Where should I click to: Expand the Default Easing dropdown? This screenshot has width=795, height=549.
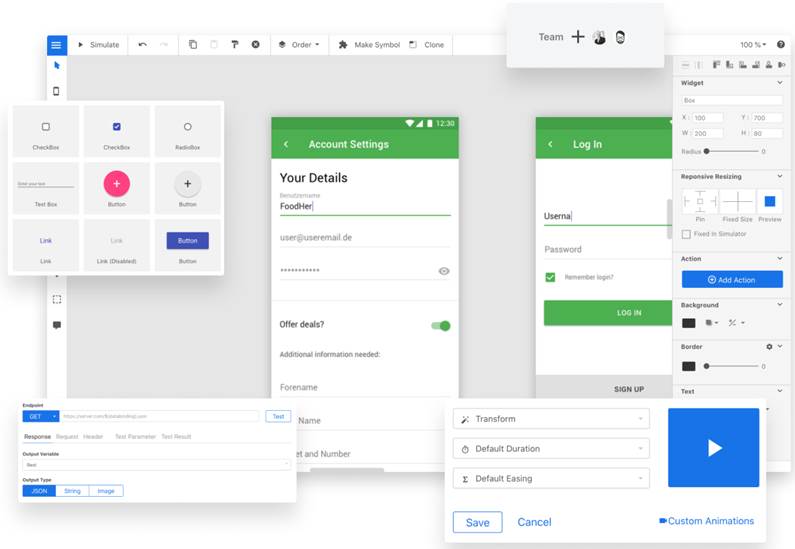point(551,479)
